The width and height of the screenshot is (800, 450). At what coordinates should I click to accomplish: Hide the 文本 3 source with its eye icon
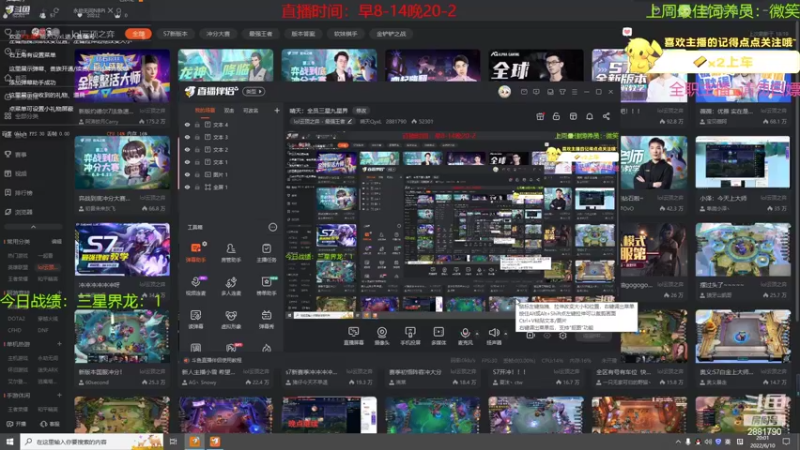187,137
